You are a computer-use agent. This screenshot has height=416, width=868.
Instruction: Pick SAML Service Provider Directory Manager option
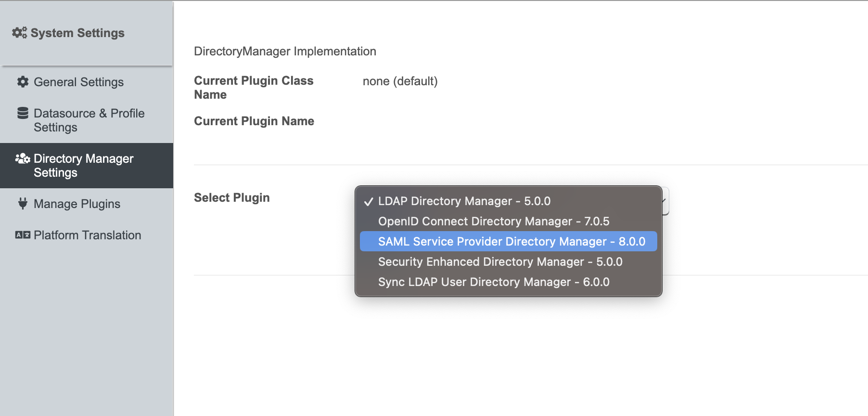point(511,242)
